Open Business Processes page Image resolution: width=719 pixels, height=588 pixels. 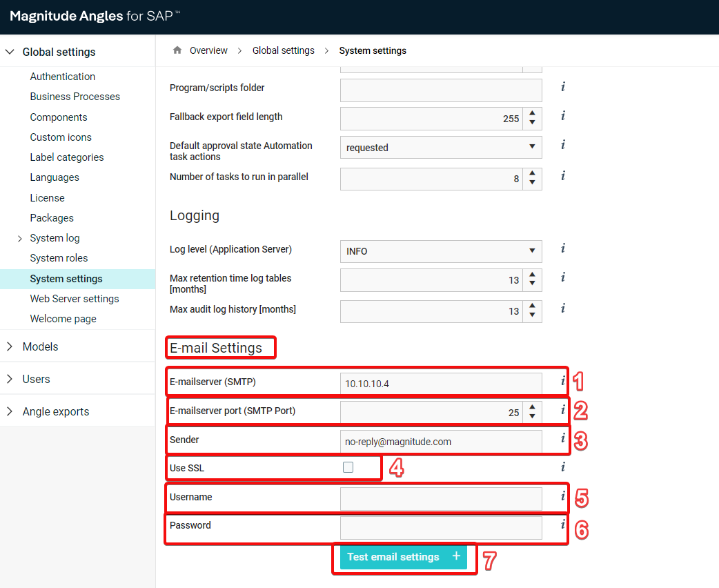tap(75, 97)
